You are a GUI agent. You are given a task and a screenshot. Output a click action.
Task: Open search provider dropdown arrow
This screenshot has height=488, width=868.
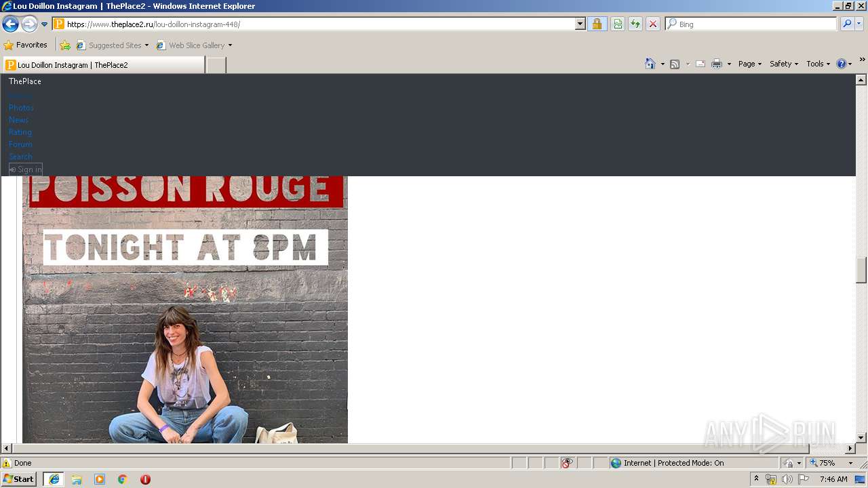[859, 24]
